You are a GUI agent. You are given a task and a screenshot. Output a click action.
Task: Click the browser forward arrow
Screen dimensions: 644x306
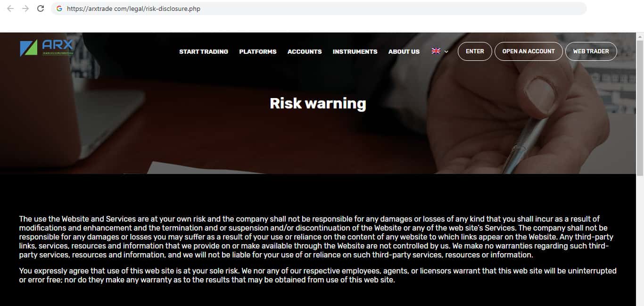25,8
